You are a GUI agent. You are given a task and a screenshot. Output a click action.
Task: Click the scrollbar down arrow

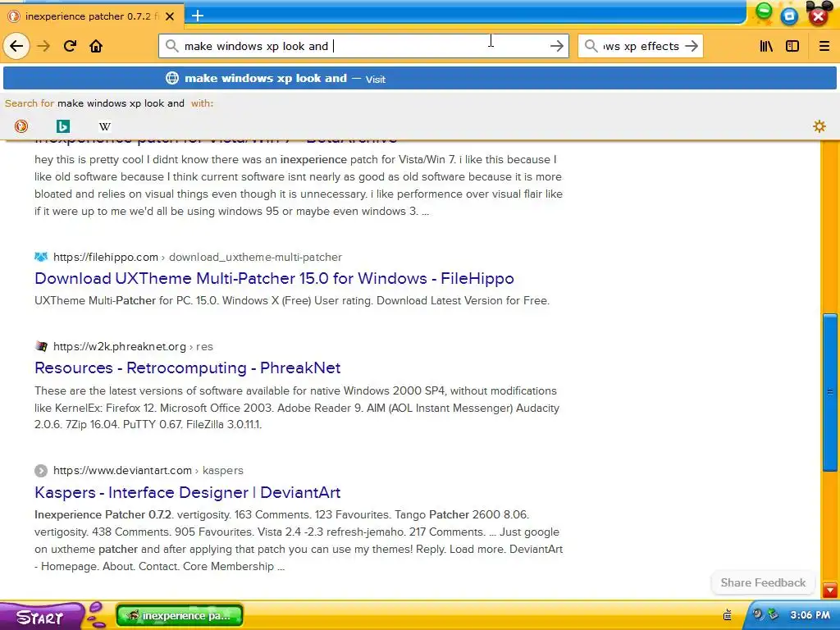point(830,591)
